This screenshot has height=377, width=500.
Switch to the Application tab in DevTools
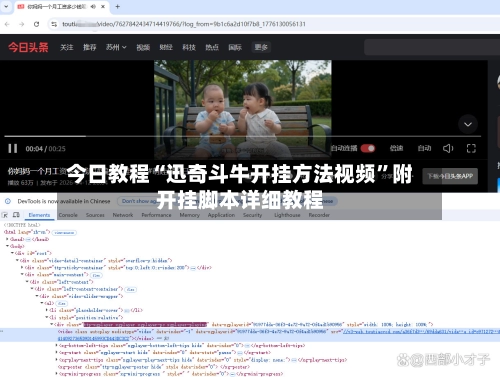pos(221,215)
